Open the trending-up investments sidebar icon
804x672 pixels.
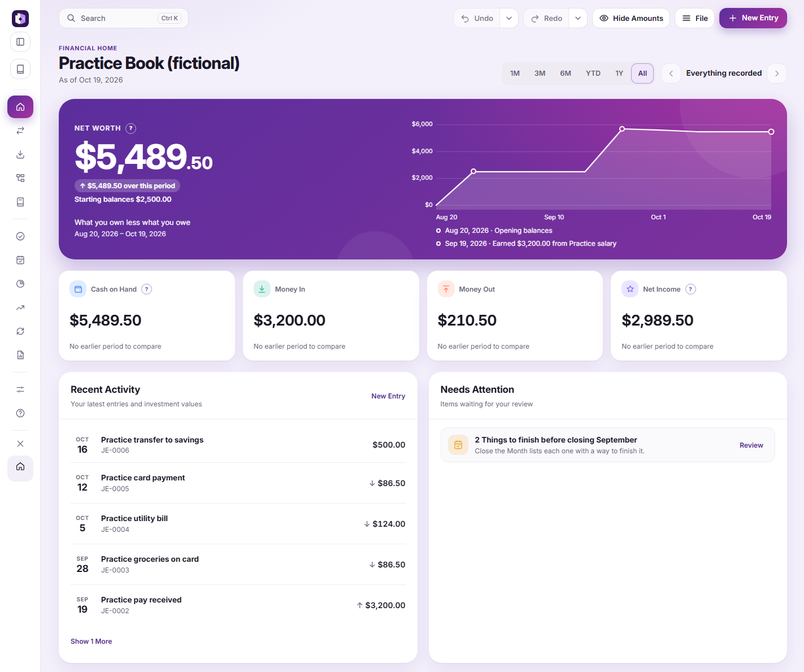[20, 307]
